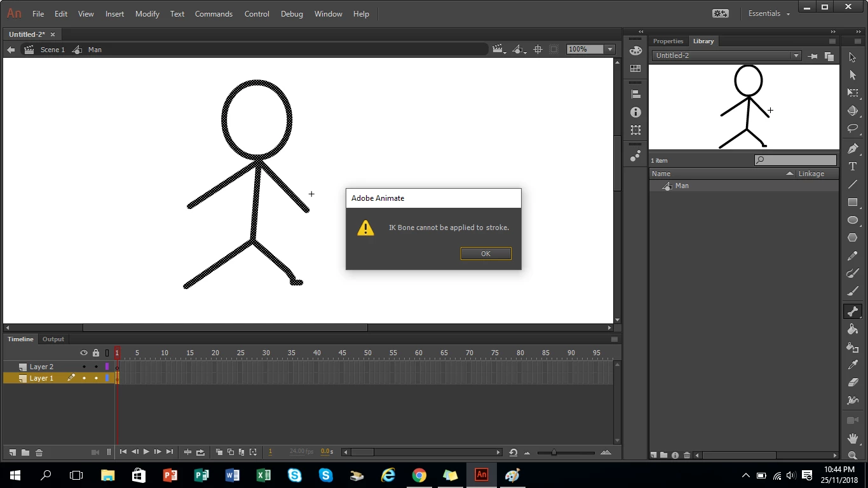Open the Swatches panel grid icon
Image resolution: width=868 pixels, height=488 pixels.
click(x=635, y=69)
